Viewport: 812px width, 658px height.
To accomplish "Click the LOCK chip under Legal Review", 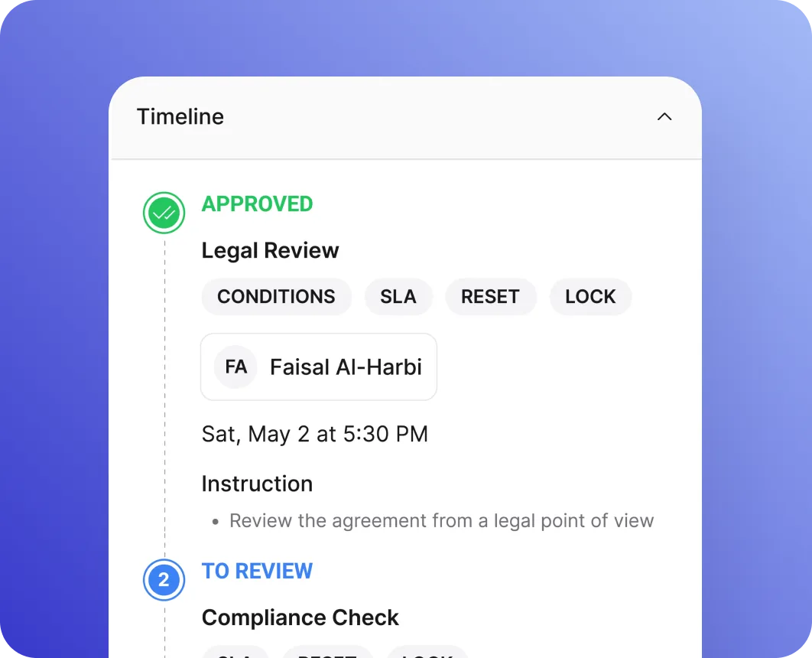I will [x=590, y=297].
